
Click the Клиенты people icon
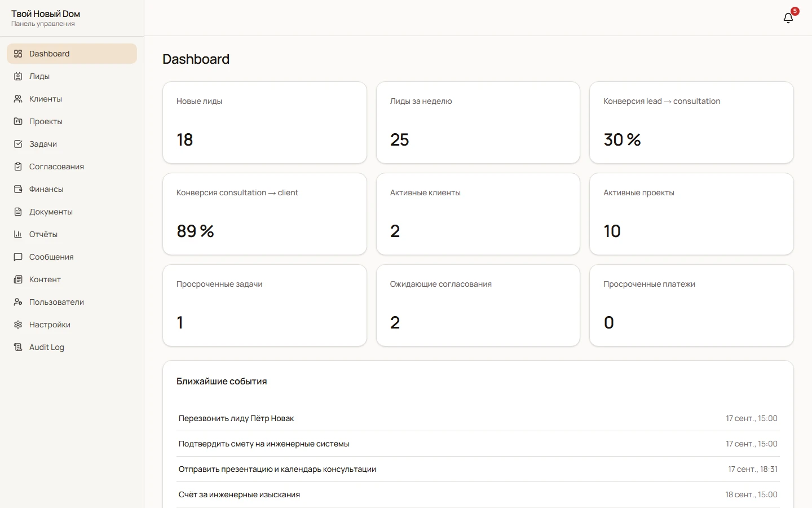point(18,99)
